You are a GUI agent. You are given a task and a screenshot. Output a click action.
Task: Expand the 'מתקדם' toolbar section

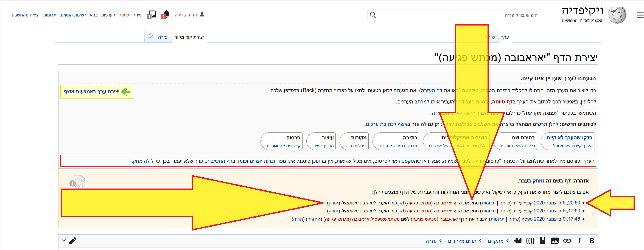tap(498, 241)
